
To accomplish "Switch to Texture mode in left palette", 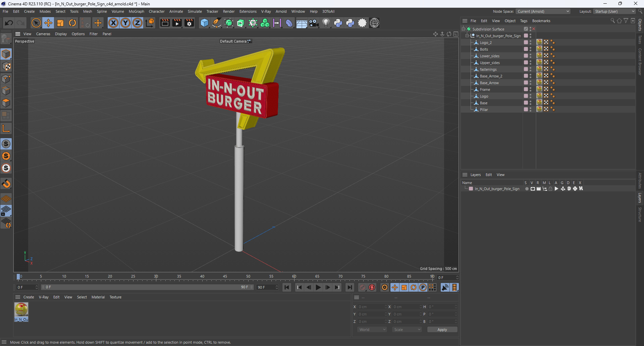I will point(6,66).
